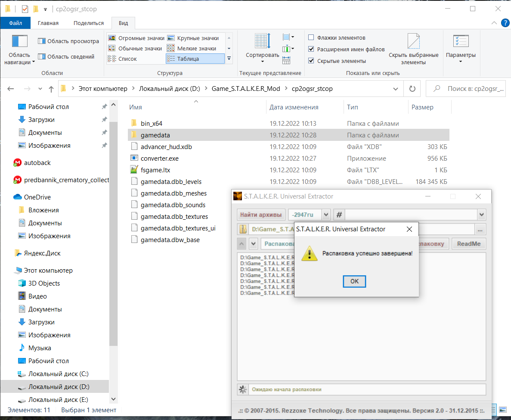Choose Мелкие значки layout

192,48
